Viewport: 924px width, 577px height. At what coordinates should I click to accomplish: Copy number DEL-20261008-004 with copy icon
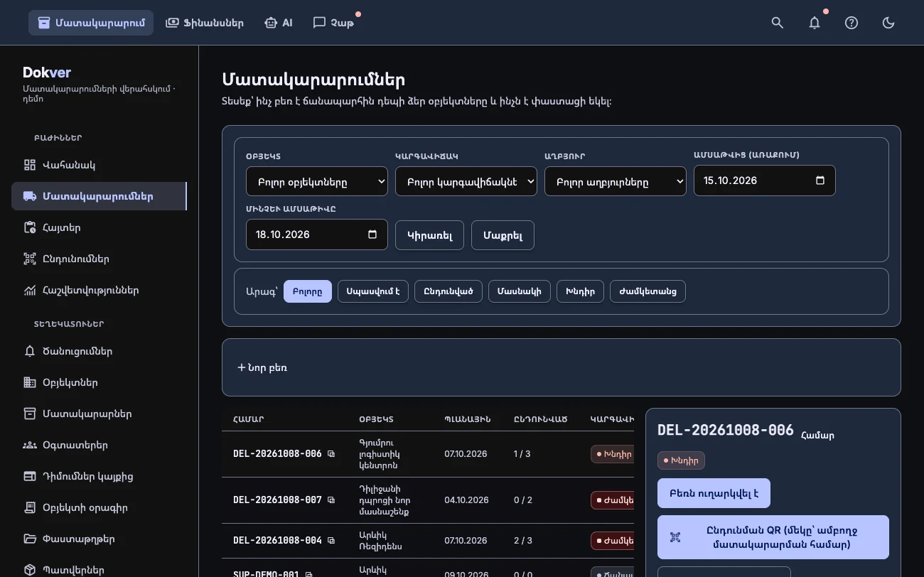(331, 541)
